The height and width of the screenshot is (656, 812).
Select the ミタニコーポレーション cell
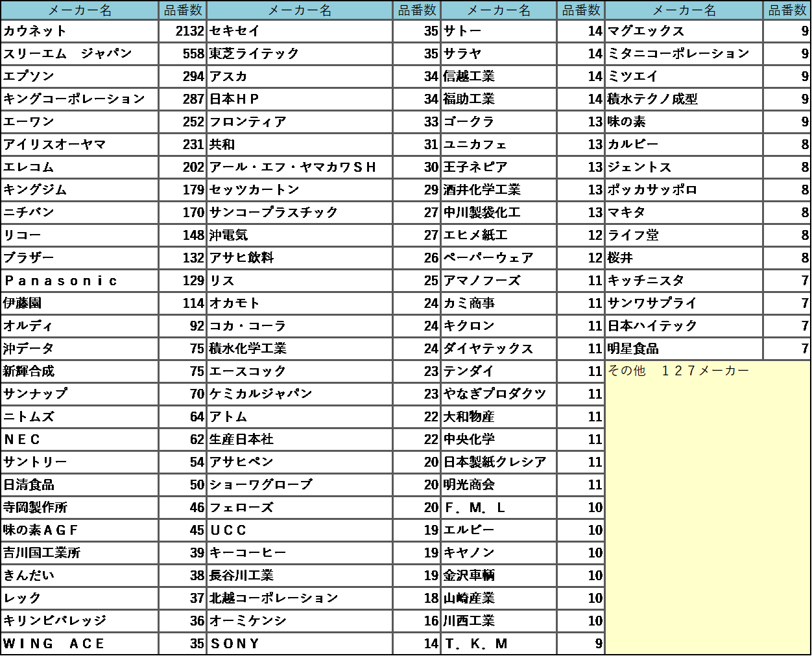tap(684, 54)
